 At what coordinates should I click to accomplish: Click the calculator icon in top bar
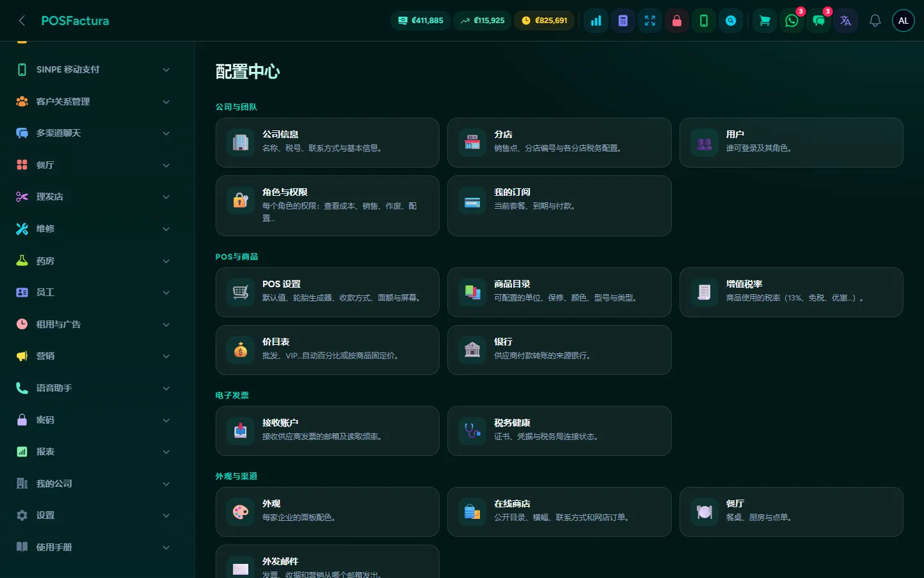pos(623,21)
